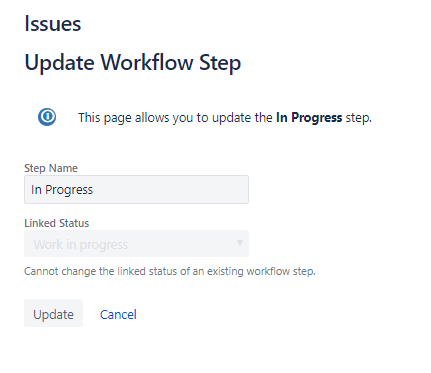Click the 'This page allows you' message
Image resolution: width=431 pixels, height=373 pixels.
(225, 118)
